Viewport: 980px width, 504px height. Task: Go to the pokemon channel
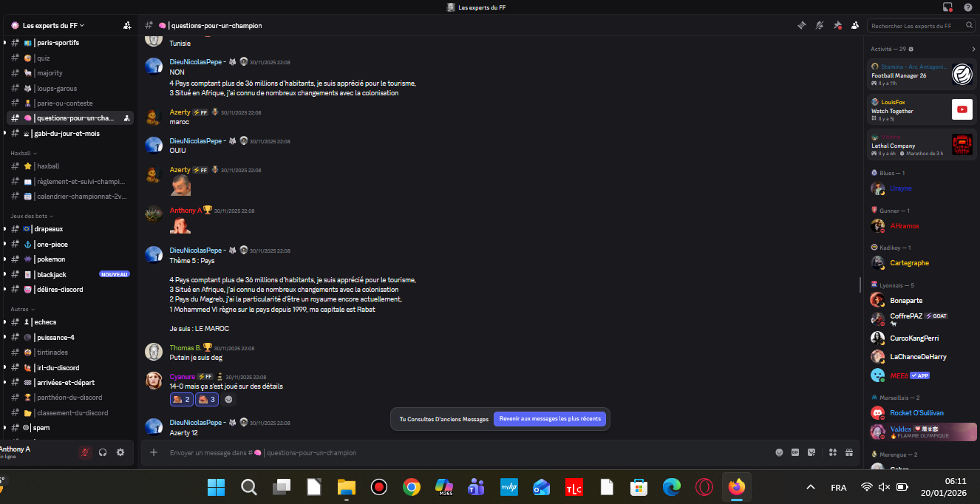click(x=72, y=259)
